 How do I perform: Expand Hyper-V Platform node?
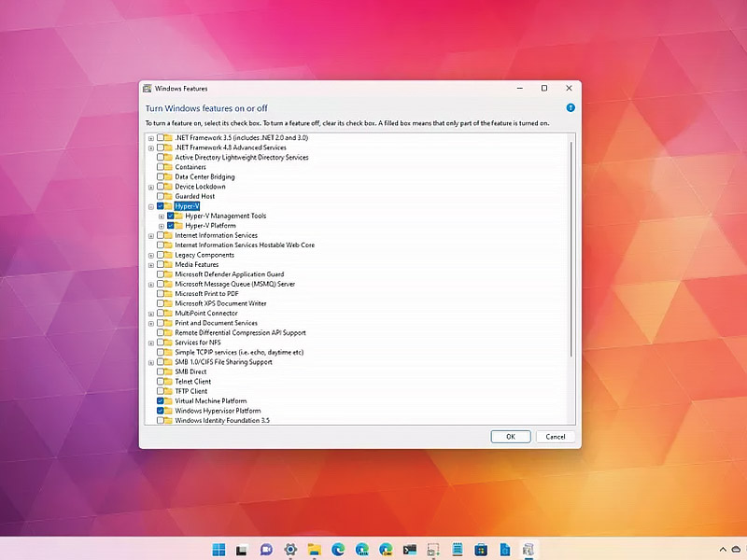162,226
